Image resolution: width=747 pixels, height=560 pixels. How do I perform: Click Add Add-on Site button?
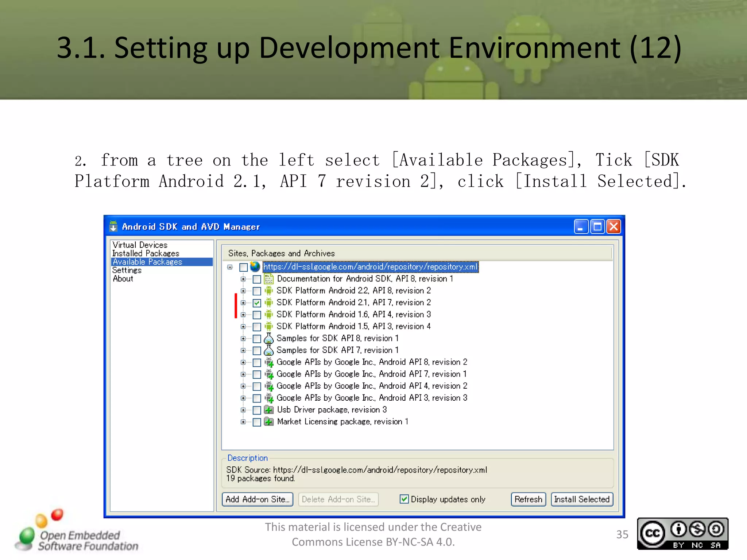(x=258, y=499)
